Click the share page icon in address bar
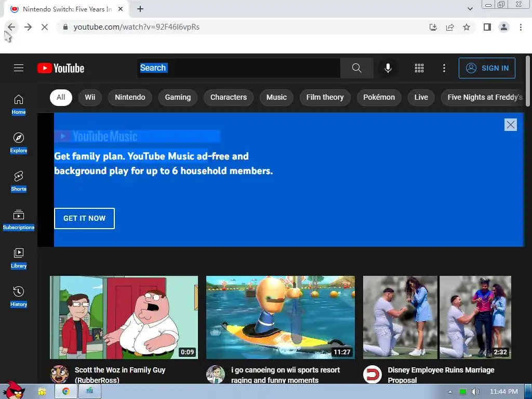532x399 pixels. coord(450,27)
